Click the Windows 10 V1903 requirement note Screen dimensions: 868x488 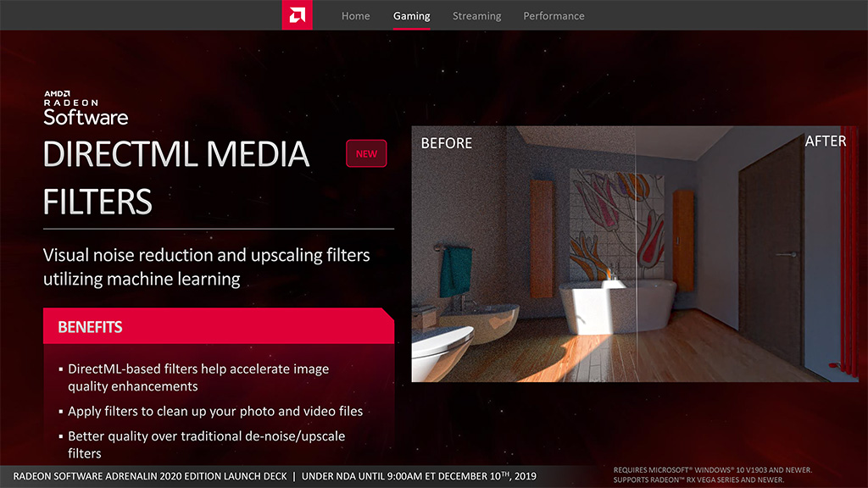pyautogui.click(x=712, y=470)
